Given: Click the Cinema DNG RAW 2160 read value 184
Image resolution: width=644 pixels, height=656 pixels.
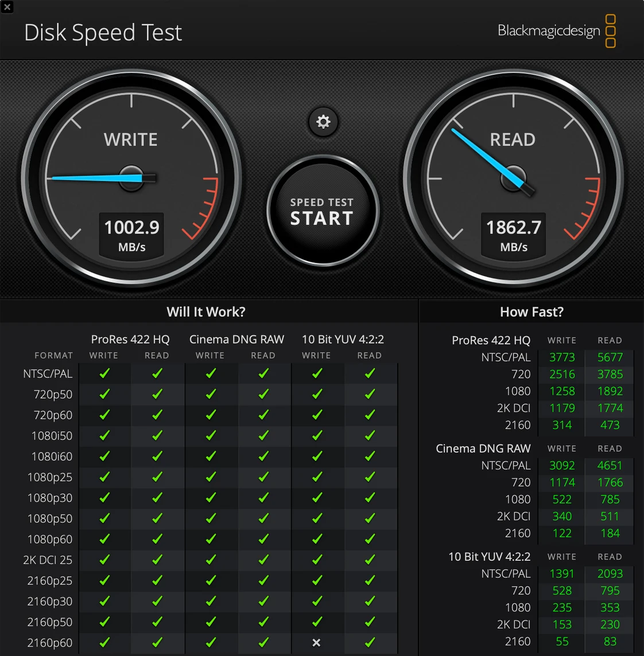Looking at the screenshot, I should (610, 533).
